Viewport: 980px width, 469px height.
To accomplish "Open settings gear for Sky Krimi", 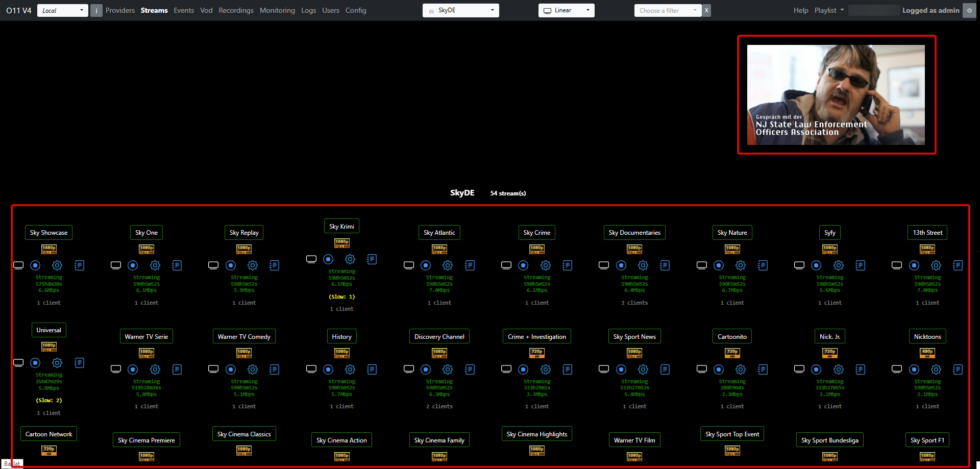I will pos(350,259).
